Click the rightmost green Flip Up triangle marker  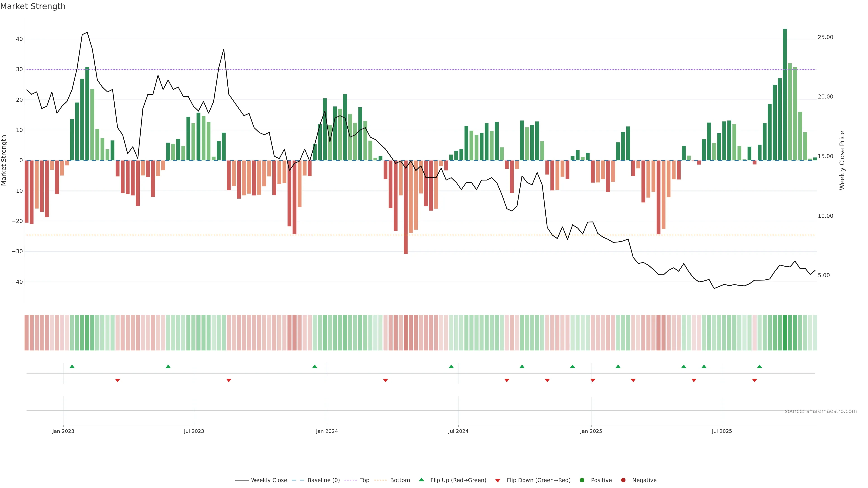pyautogui.click(x=759, y=366)
